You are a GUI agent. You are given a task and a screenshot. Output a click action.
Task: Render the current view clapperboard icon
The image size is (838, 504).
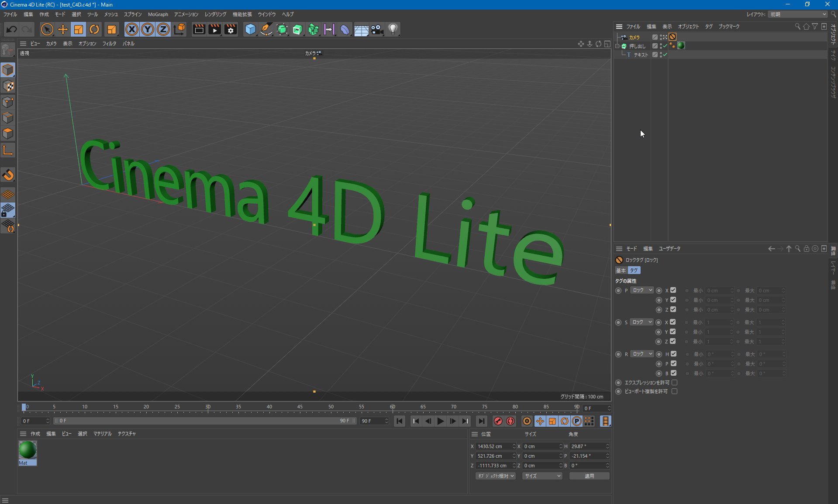[x=199, y=29]
